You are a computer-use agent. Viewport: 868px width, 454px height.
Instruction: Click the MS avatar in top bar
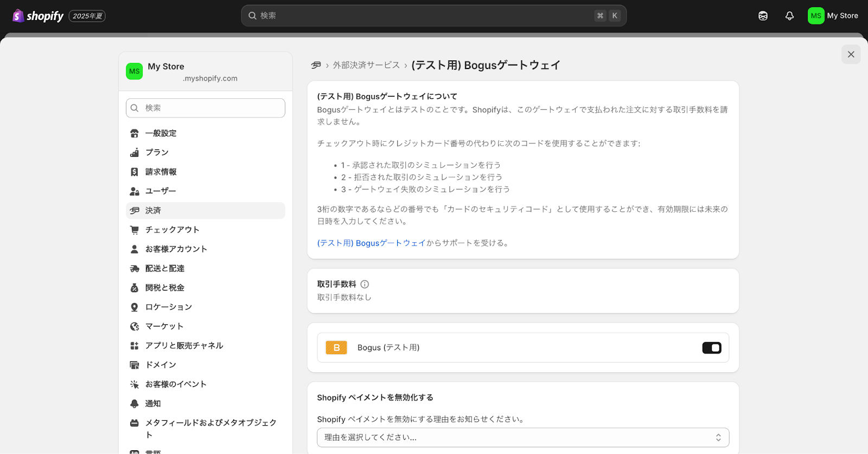816,16
